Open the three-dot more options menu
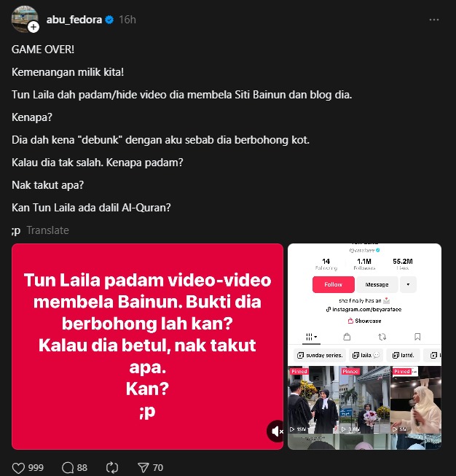This screenshot has width=456, height=476. [x=434, y=20]
